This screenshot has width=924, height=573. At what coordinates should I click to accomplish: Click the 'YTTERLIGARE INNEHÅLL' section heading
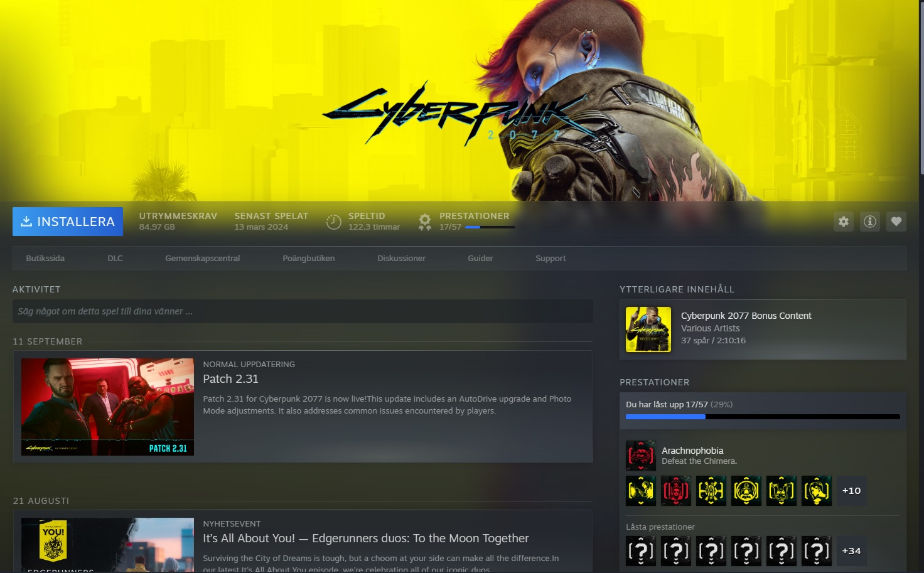pyautogui.click(x=677, y=289)
